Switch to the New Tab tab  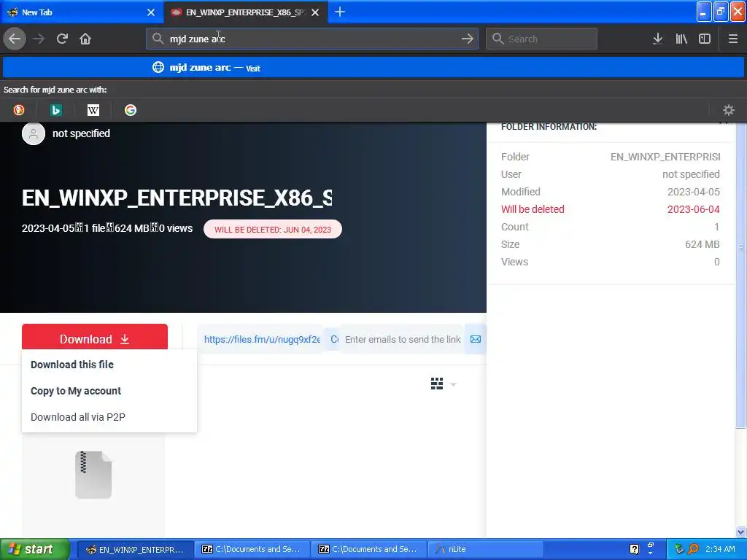81,12
